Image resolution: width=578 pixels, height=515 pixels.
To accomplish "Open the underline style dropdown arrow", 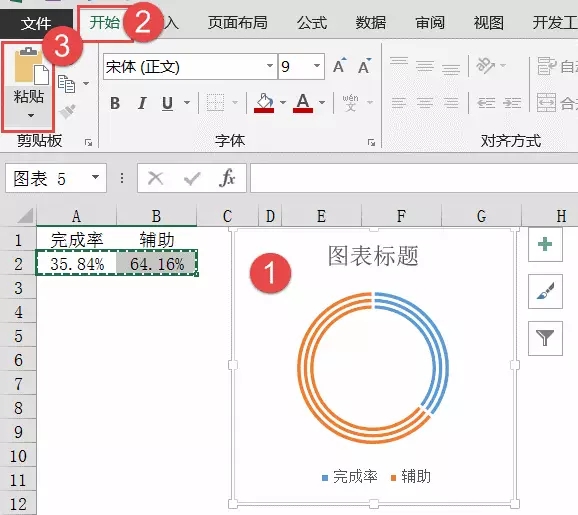I will click(x=187, y=102).
